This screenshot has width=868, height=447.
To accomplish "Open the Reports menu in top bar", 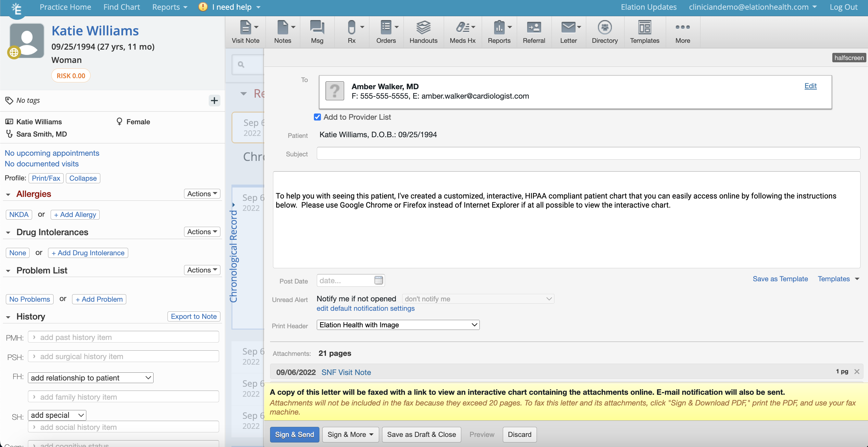I will tap(169, 7).
